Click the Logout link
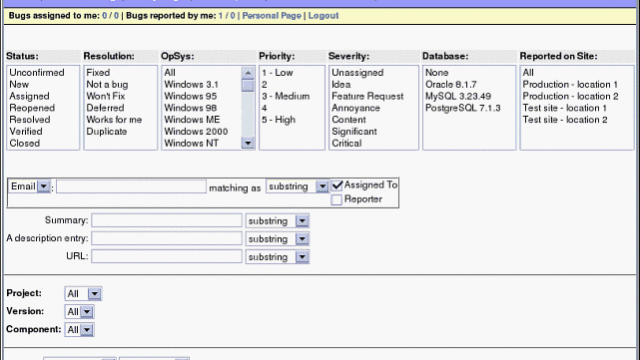This screenshot has width=640, height=360. click(x=323, y=16)
